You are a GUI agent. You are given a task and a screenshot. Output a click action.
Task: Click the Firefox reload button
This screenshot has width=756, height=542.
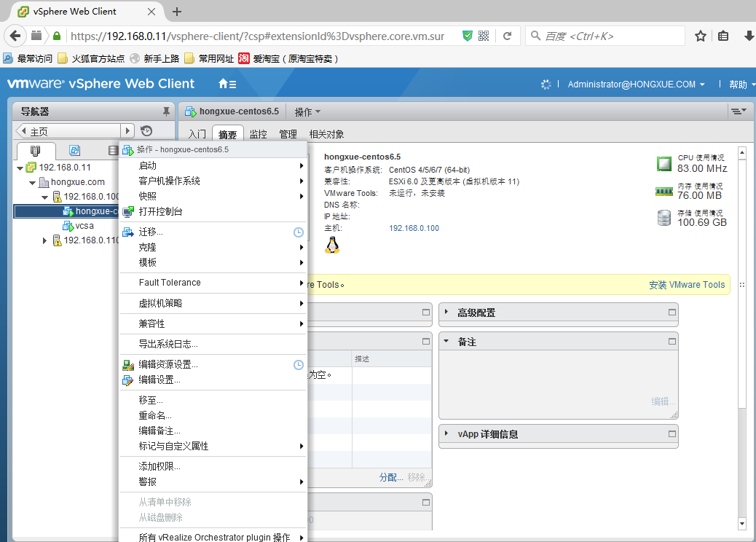click(x=507, y=36)
